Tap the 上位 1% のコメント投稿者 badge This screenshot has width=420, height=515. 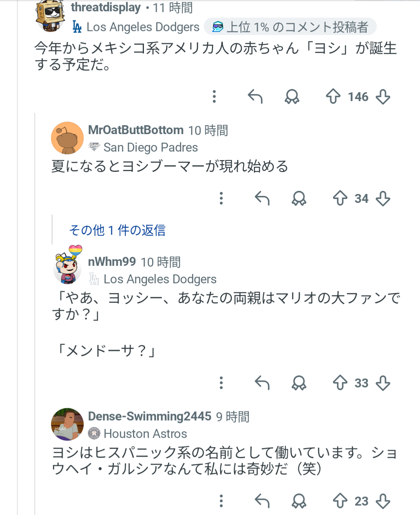tap(290, 27)
